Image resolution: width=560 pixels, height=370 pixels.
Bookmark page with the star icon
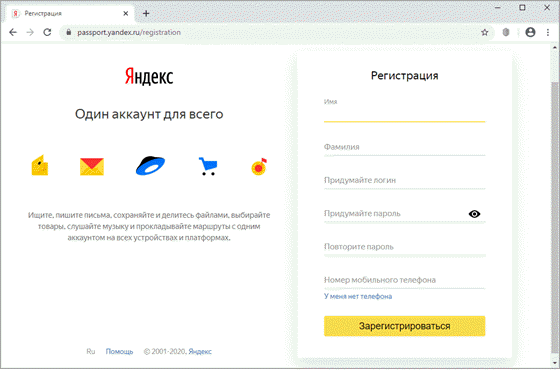484,32
